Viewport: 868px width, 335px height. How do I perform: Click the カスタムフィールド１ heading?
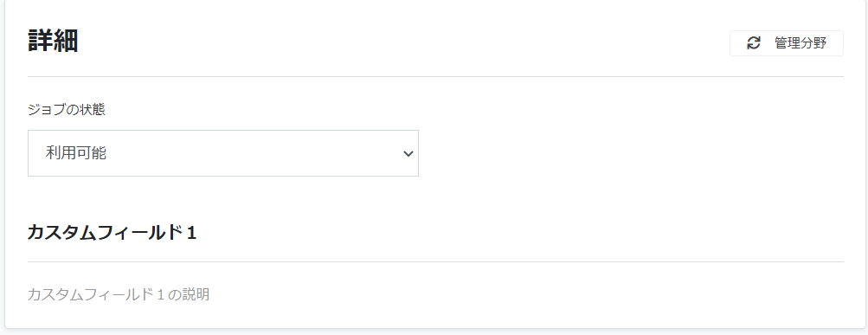[x=112, y=233]
